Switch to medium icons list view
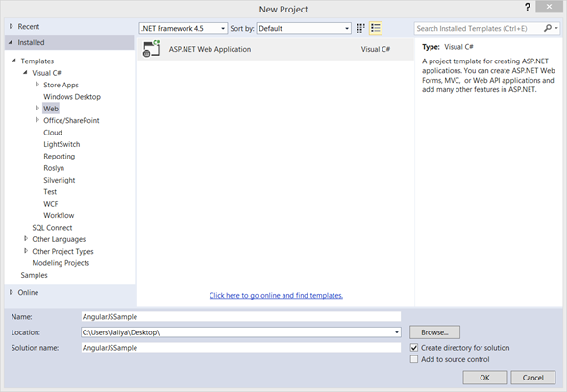This screenshot has height=392, width=567. tap(376, 28)
